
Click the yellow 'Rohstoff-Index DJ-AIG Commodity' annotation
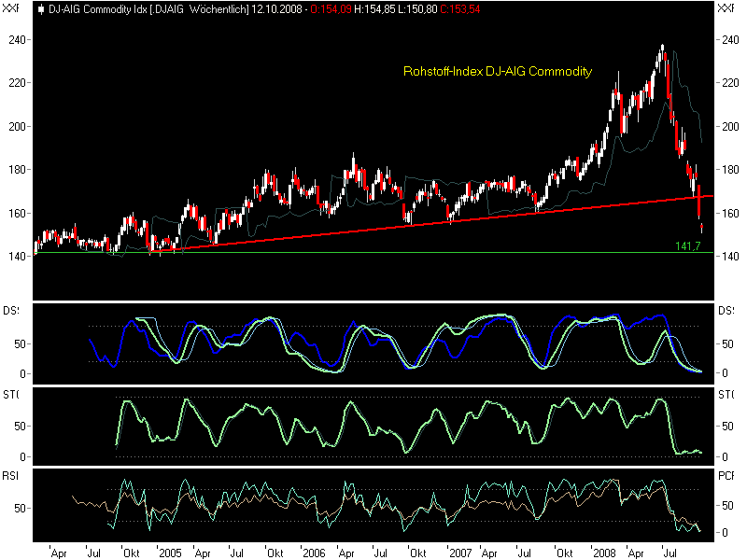click(498, 72)
